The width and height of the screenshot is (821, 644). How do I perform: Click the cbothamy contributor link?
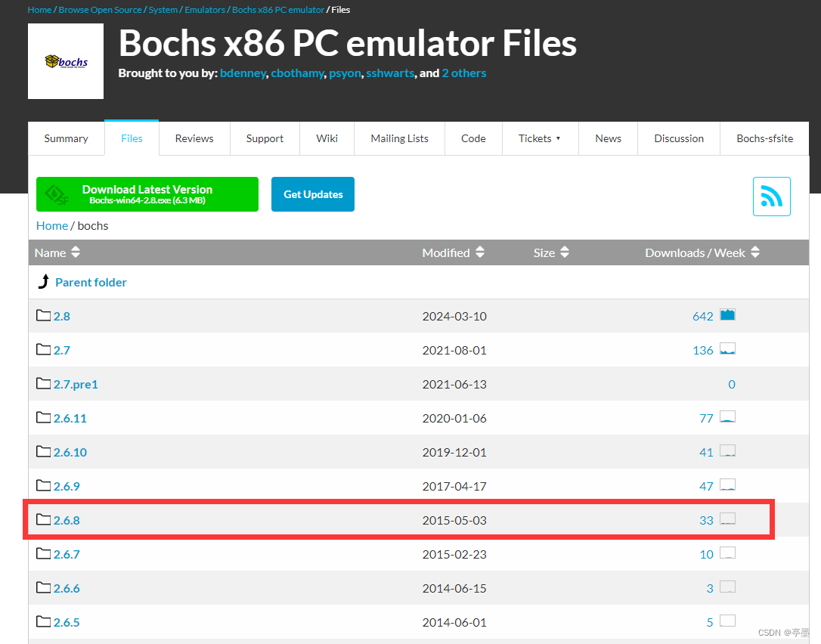[297, 73]
